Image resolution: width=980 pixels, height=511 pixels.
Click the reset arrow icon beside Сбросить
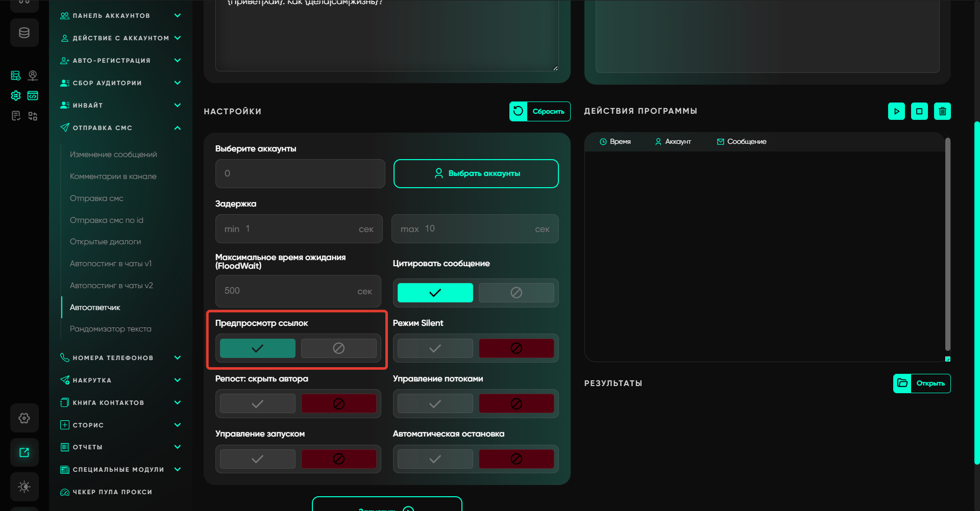point(518,111)
